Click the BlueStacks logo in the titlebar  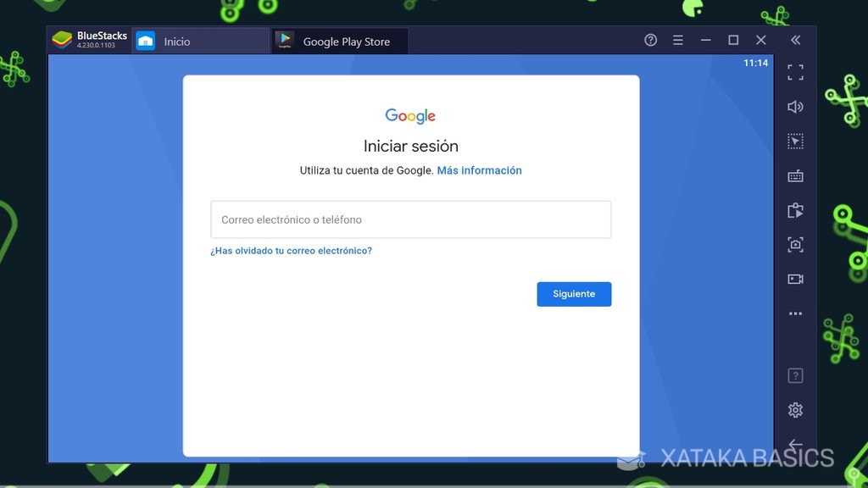(x=62, y=38)
